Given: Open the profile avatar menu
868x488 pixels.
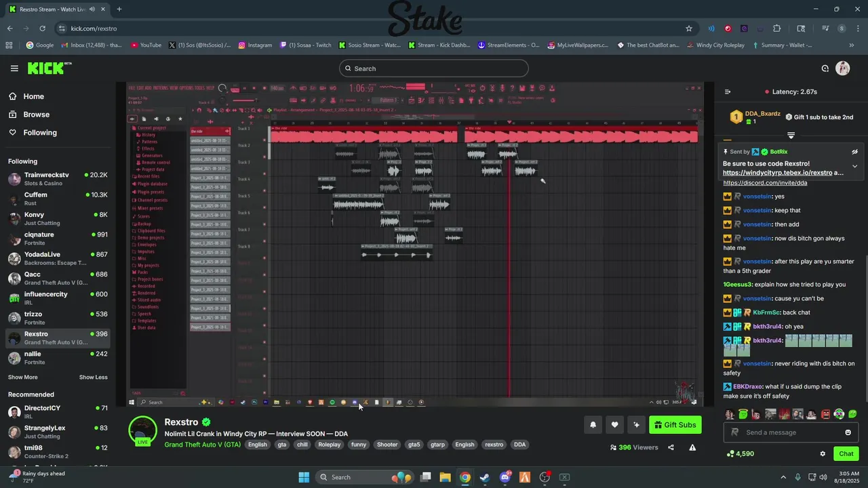Looking at the screenshot, I should click(x=843, y=68).
